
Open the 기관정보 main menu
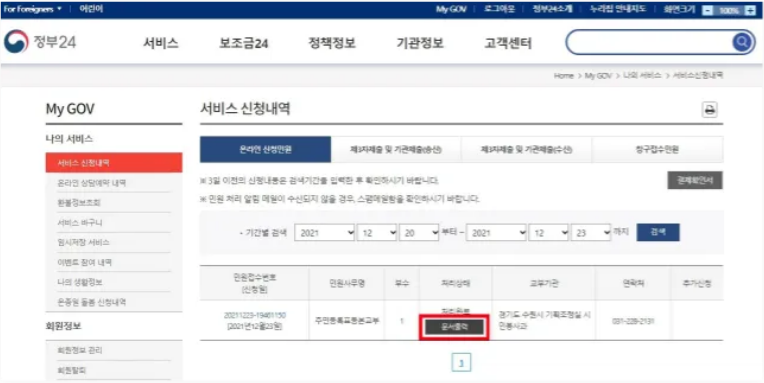point(420,43)
